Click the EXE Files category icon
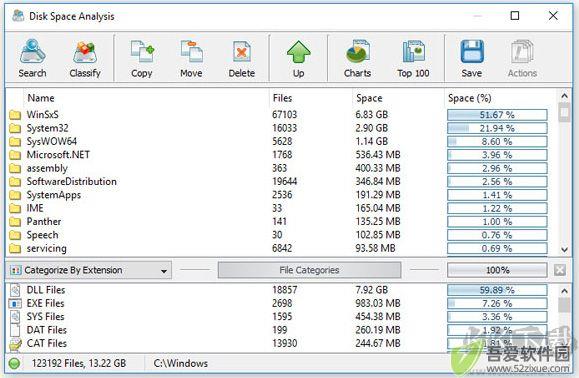Viewport: 579px width, 378px height. point(15,303)
